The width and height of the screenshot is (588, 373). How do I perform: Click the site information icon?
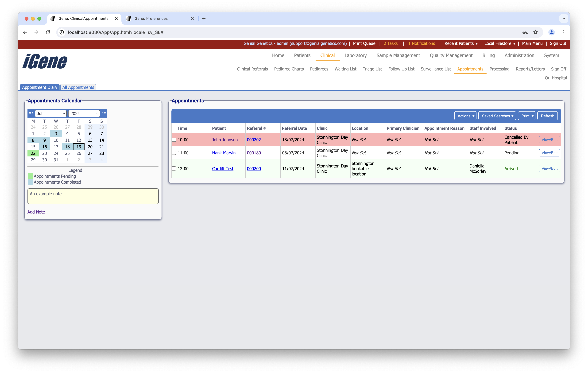click(62, 32)
